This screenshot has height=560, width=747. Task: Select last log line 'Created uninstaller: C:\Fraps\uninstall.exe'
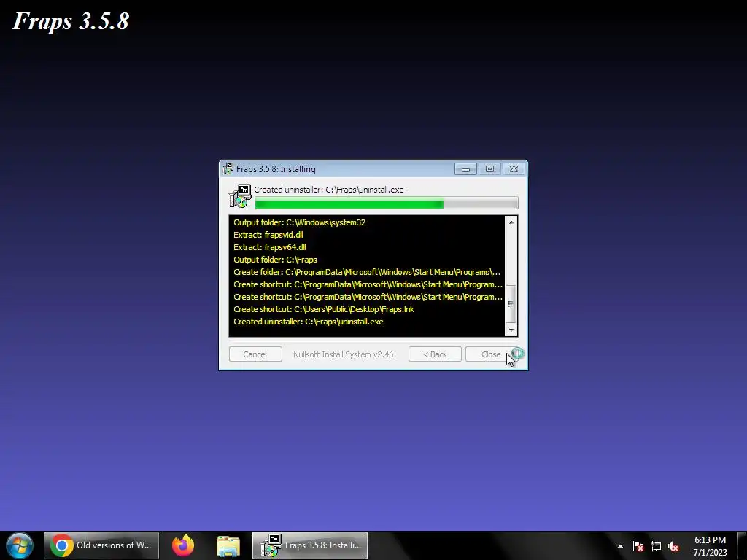(309, 322)
